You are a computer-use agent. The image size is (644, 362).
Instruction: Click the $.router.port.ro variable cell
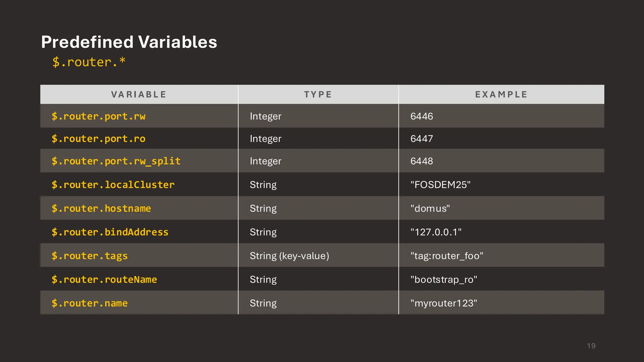pyautogui.click(x=98, y=139)
